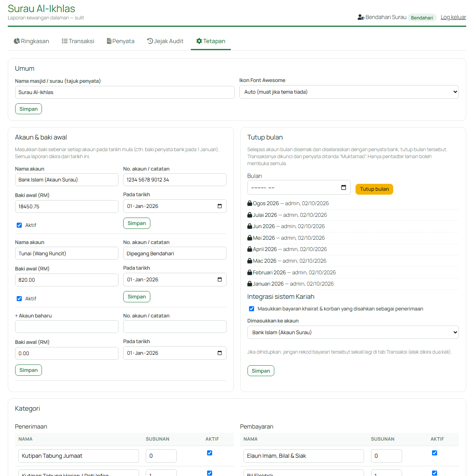The image size is (474, 476).
Task: Select the Tetapan tab
Action: (211, 41)
